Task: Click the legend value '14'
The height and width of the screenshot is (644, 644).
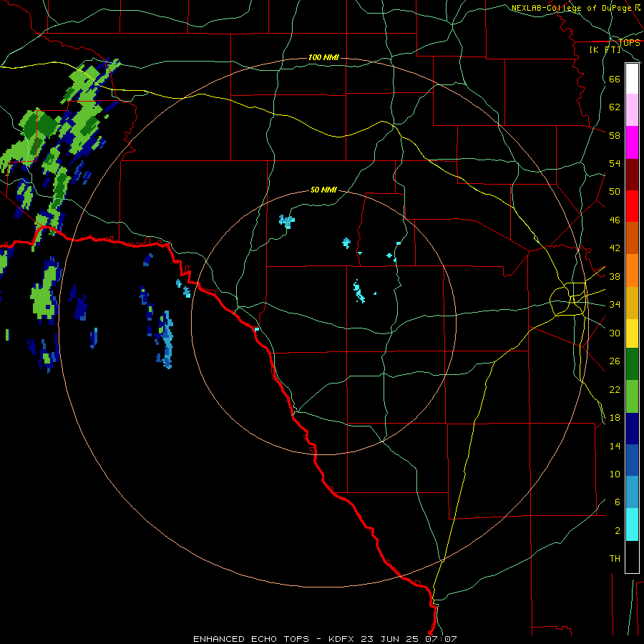Action: pyautogui.click(x=615, y=446)
